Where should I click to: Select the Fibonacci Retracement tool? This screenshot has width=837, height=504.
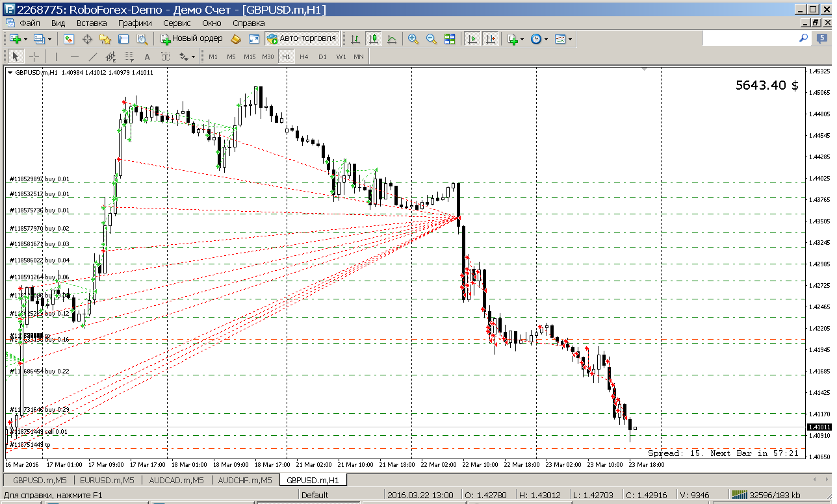click(129, 57)
